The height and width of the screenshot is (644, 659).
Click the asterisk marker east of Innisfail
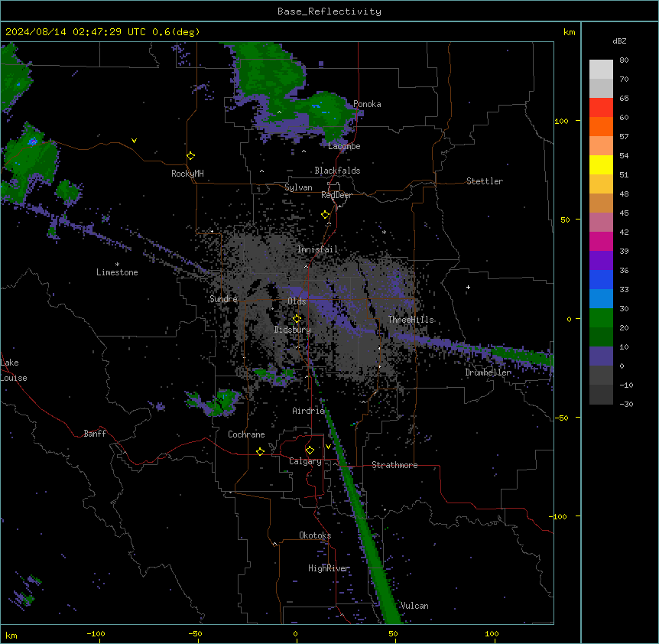click(384, 232)
